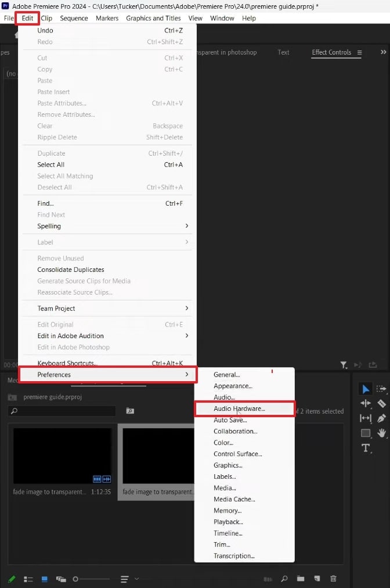Select the Razor tool

pyautogui.click(x=382, y=403)
